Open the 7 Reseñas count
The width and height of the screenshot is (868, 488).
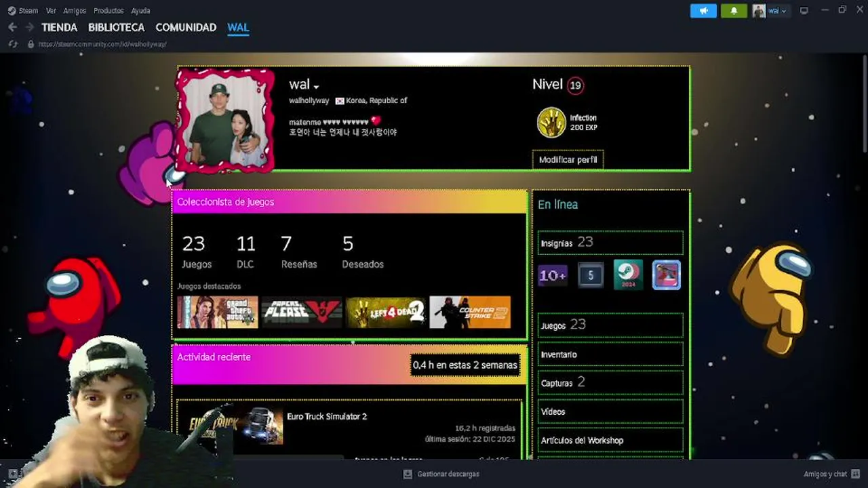[298, 251]
